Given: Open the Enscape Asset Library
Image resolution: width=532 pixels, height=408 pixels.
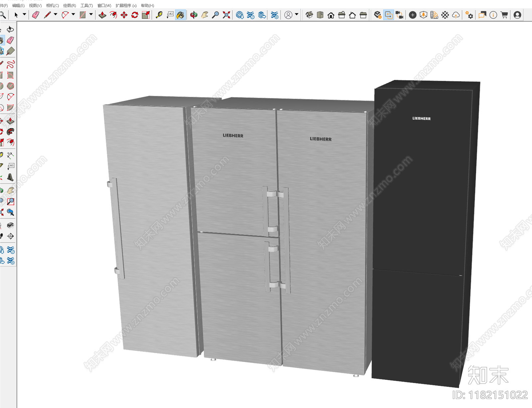Looking at the screenshot, I should click(x=423, y=15).
